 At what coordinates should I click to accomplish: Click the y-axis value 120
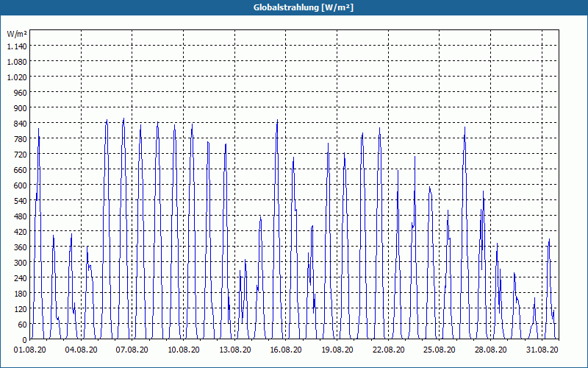coord(21,308)
